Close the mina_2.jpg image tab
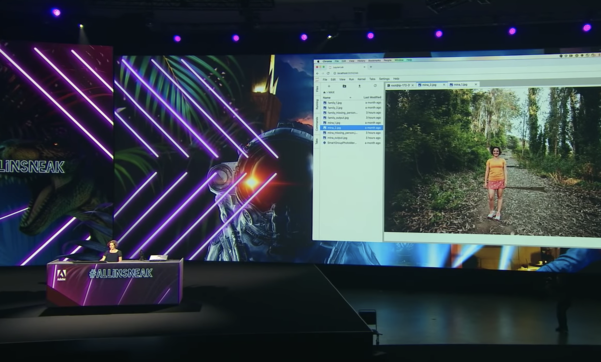Screen dimensions: 601x362 pos(443,85)
